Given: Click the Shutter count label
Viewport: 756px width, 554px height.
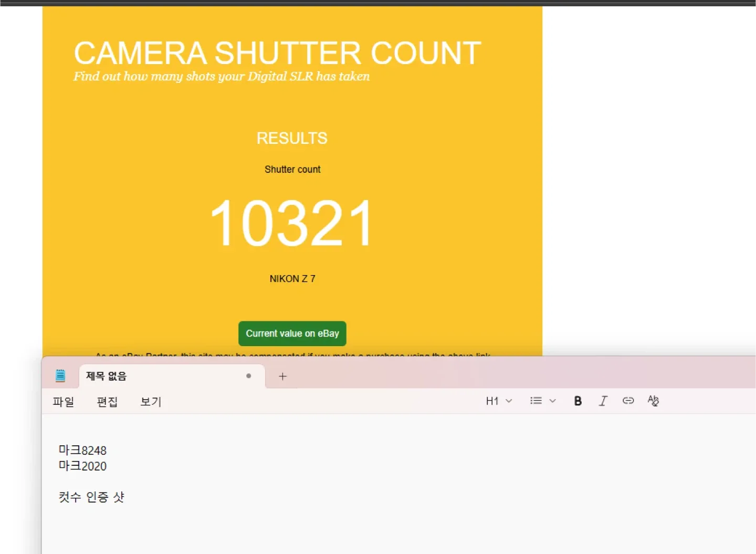Looking at the screenshot, I should point(292,170).
